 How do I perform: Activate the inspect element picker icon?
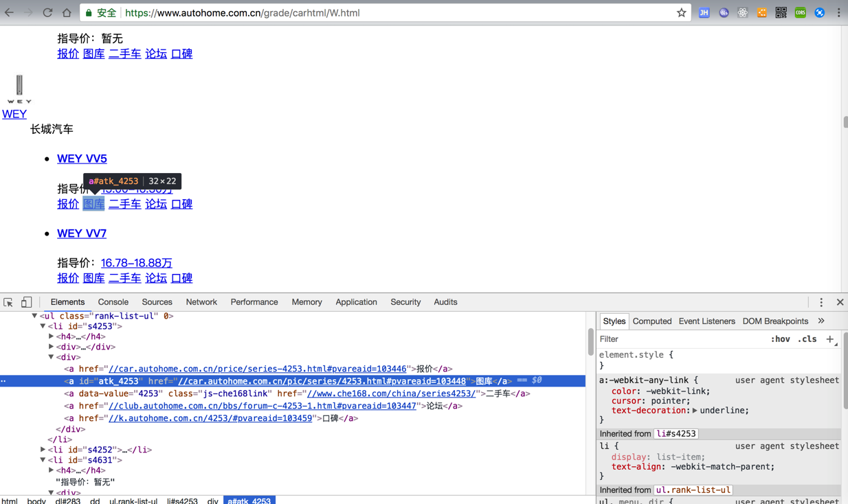(8, 302)
